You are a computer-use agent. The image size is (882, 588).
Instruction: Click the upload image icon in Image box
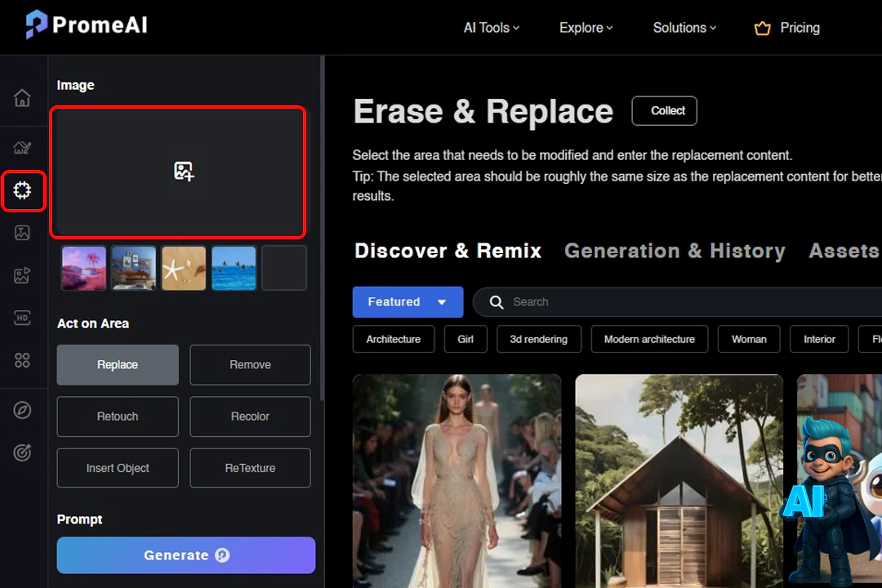coord(184,171)
